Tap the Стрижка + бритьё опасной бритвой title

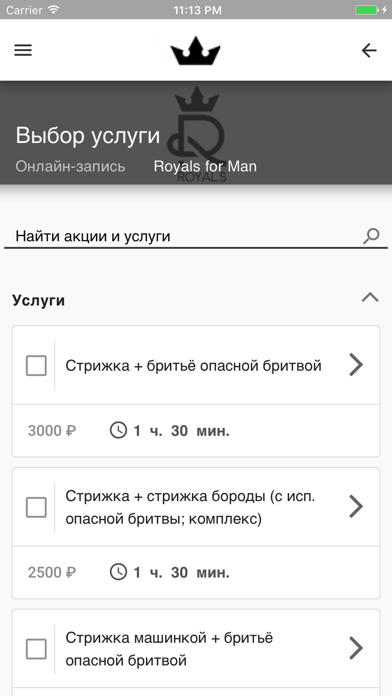point(194,366)
